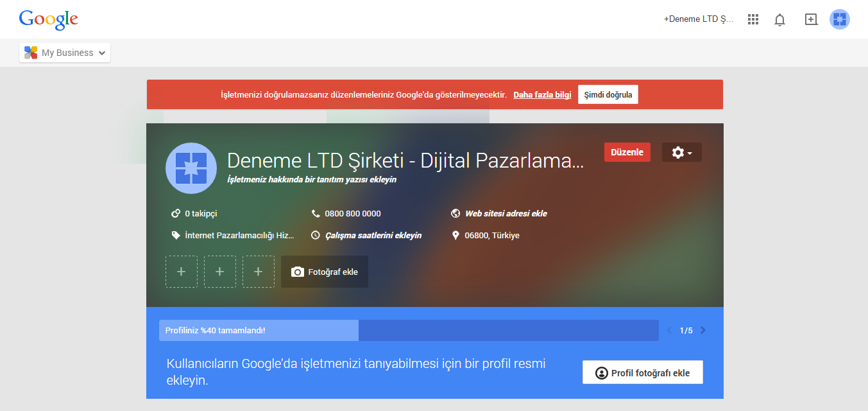Click the business name title
Screen dimensions: 868x411
click(405, 161)
